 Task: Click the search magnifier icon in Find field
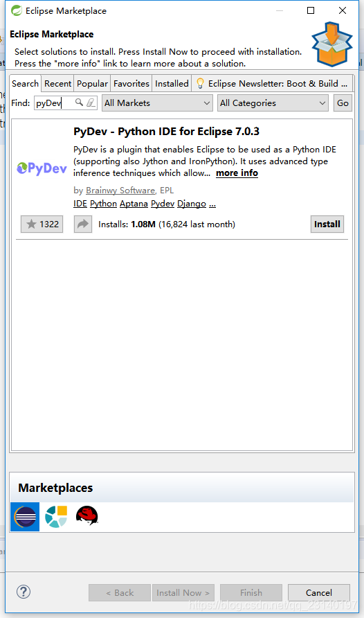coord(79,103)
